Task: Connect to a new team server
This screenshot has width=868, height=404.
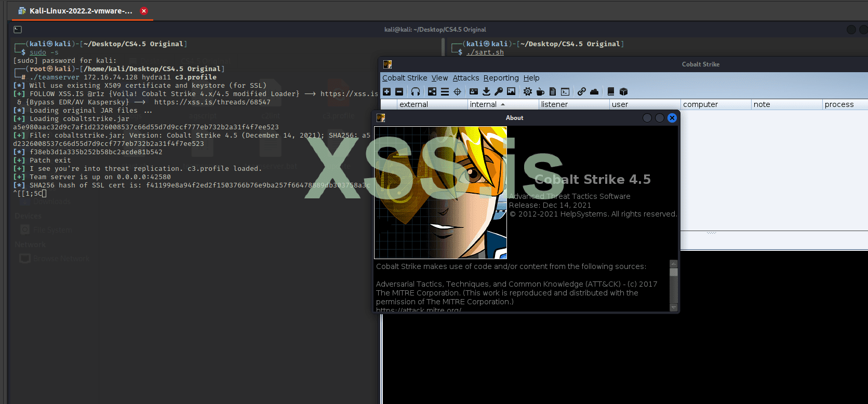Action: [x=386, y=92]
